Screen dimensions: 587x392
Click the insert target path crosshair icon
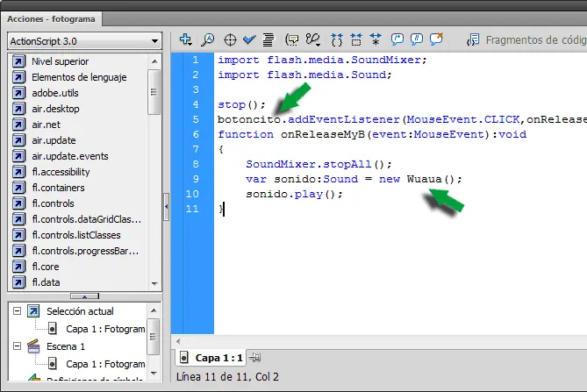coord(231,39)
